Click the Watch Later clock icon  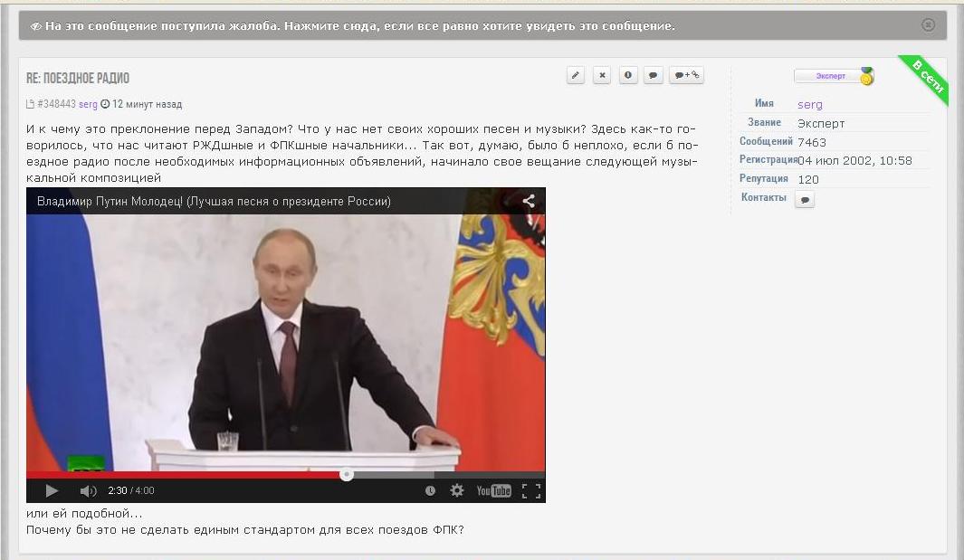(x=430, y=490)
